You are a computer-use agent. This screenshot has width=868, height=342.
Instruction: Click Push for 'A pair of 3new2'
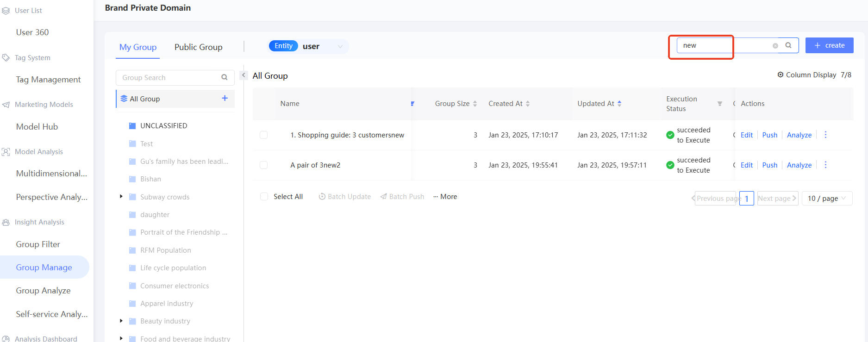[x=770, y=165]
